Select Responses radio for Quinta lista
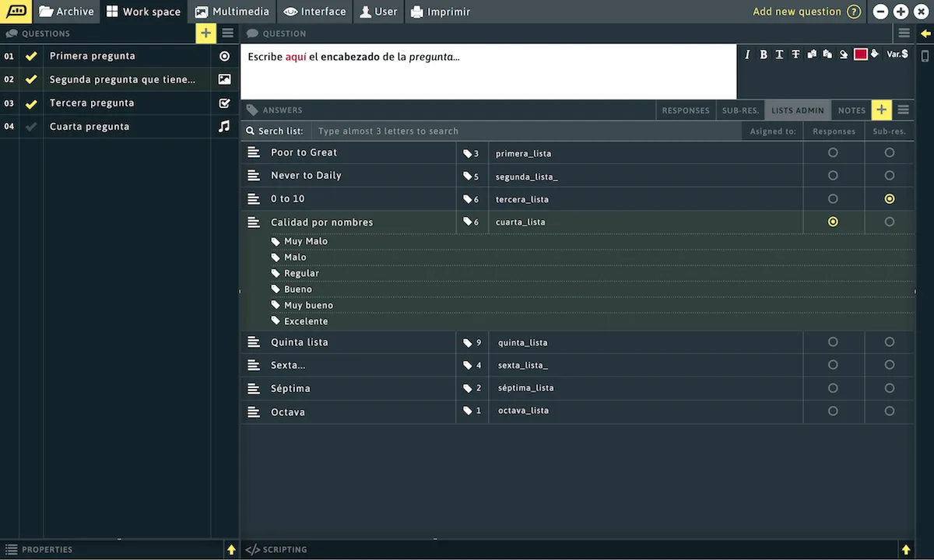This screenshot has height=560, width=934. (x=833, y=342)
